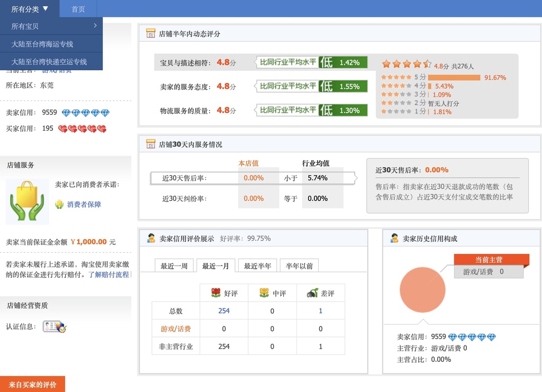Click the certification ID card icon
Image resolution: width=542 pixels, height=392 pixels.
tap(55, 326)
